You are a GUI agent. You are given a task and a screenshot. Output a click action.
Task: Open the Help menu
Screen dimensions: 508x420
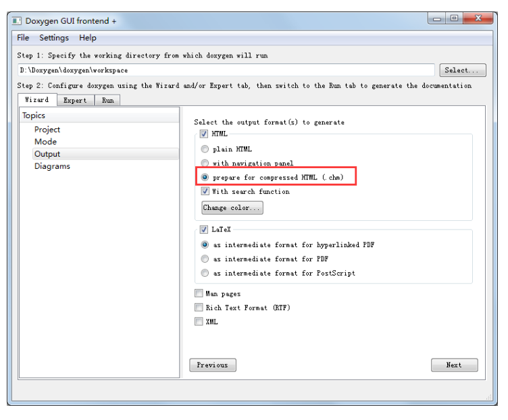pos(87,38)
